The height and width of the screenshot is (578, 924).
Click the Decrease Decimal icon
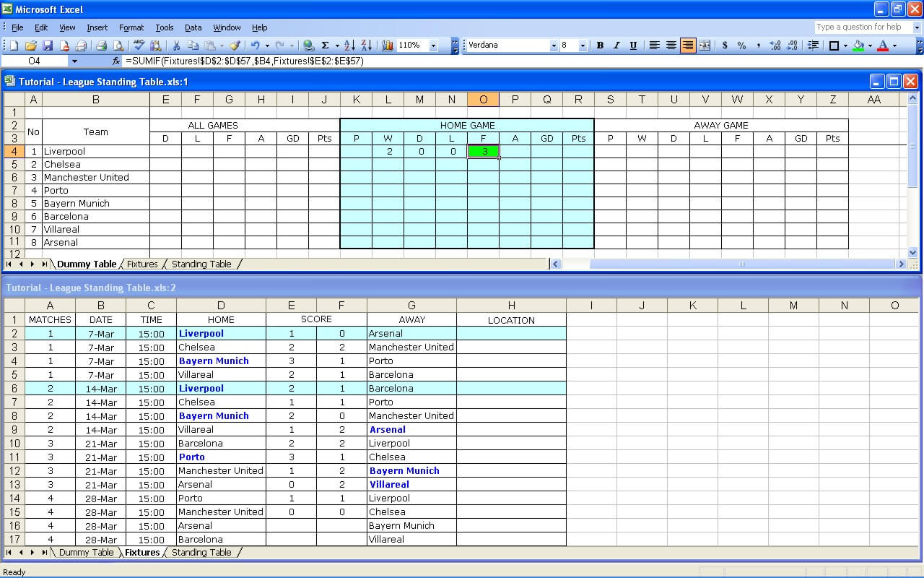792,46
